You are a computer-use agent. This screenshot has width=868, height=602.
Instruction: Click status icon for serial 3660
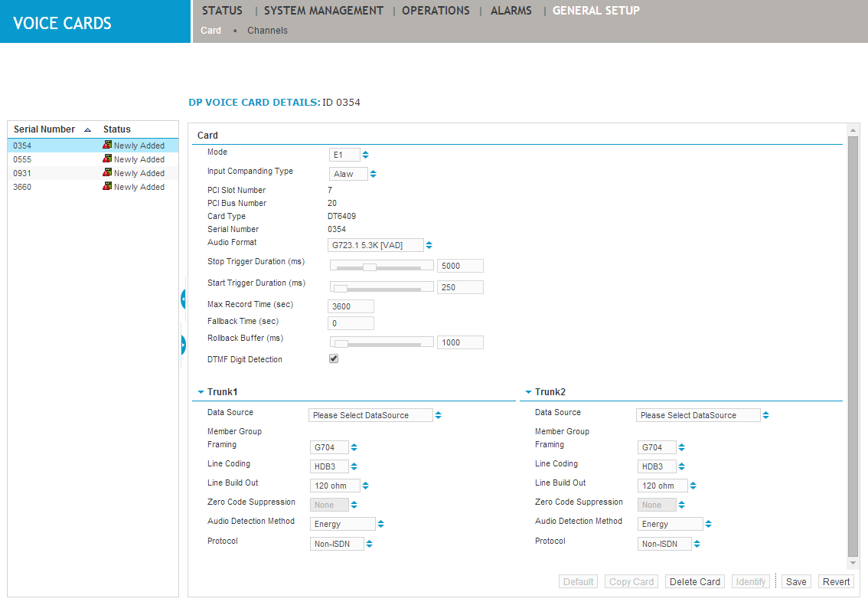point(107,187)
